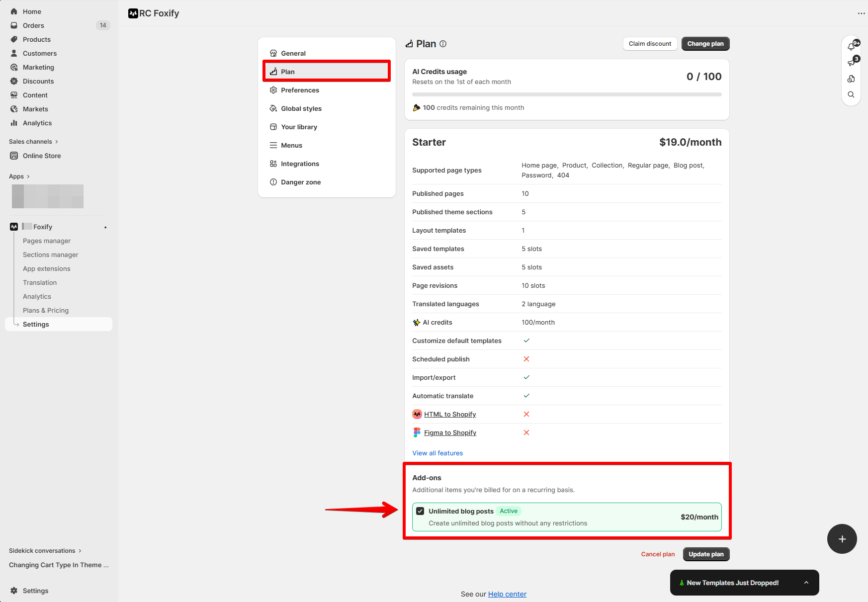Open the recent files history icon
868x602 pixels.
coord(851,79)
